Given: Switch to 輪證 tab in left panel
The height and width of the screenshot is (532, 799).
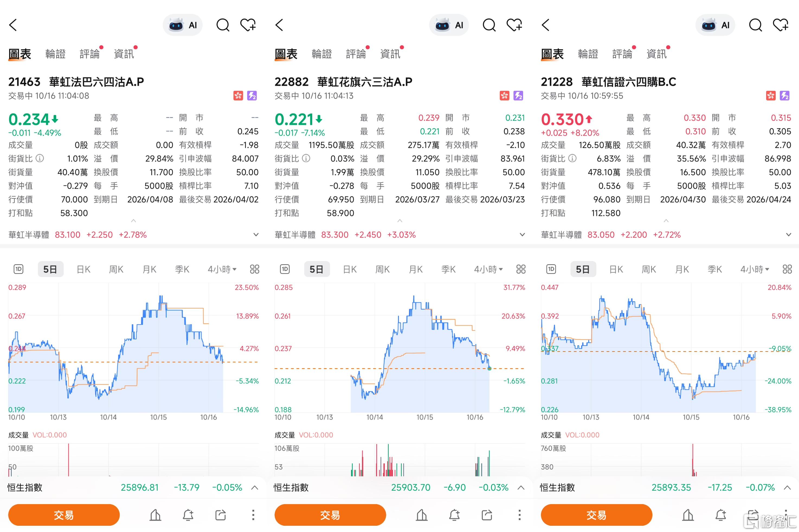Looking at the screenshot, I should click(55, 54).
